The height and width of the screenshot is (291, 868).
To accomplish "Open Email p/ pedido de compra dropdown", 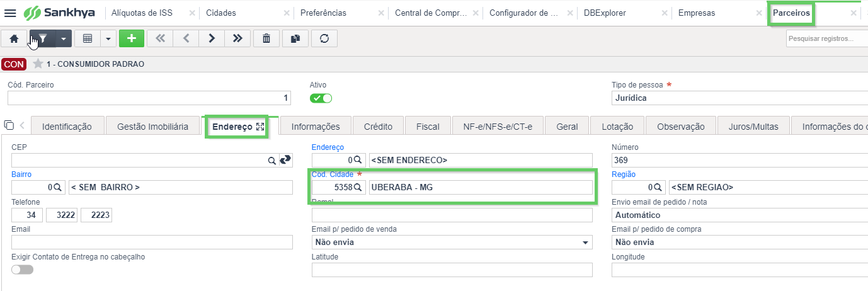I will pyautogui.click(x=740, y=243).
